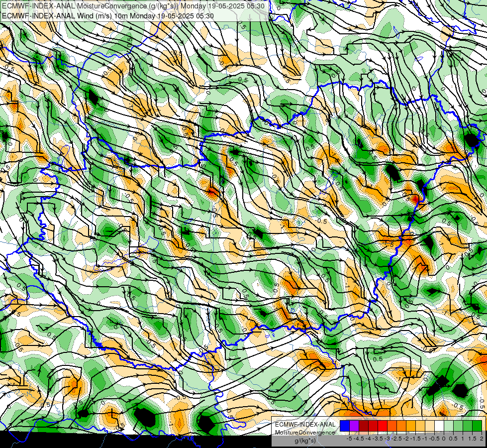Select the darkest red legend swatch above -4.5

pos(364,426)
